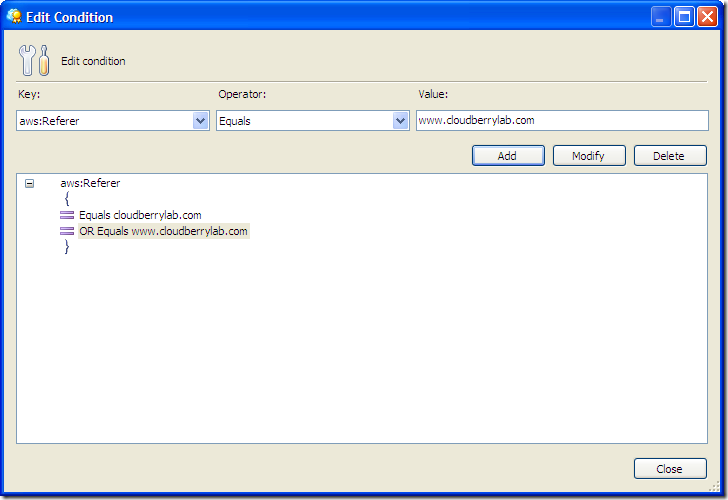Collapse the aws:Referer tree node
The height and width of the screenshot is (500, 728).
click(x=29, y=183)
